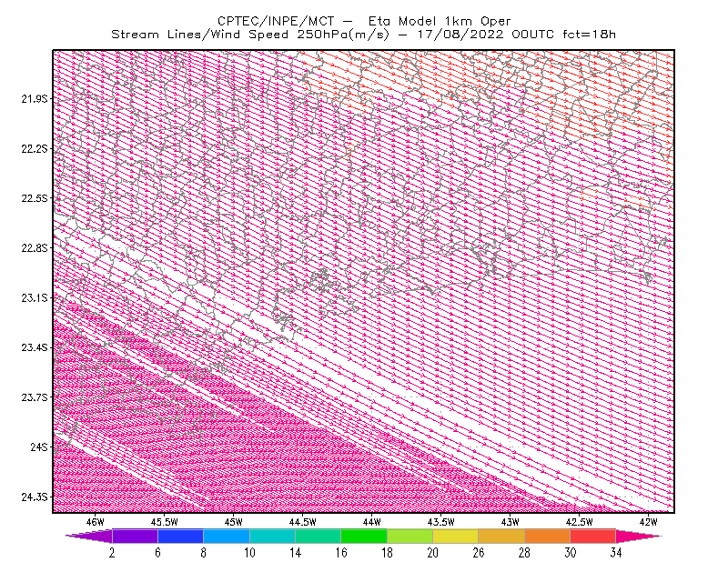Click the CPTEC/INPE/MCT title text
This screenshot has width=728, height=562.
click(276, 21)
